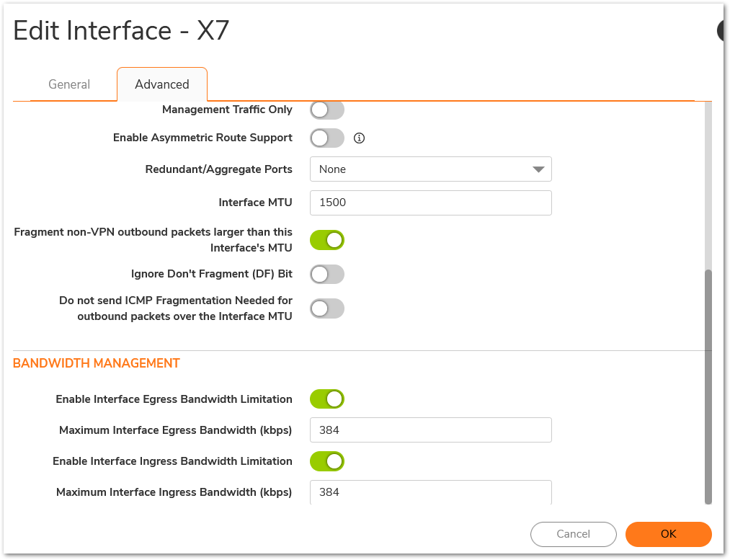The width and height of the screenshot is (730, 560).
Task: Toggle Management Traffic Only switch
Action: [327, 110]
